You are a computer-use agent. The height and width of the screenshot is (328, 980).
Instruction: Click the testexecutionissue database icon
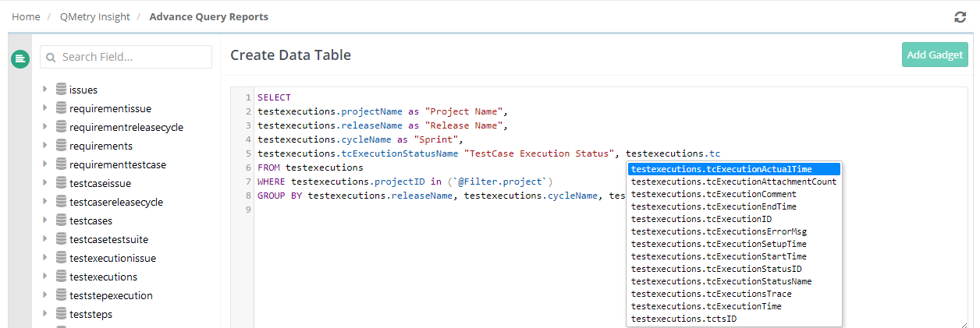click(62, 257)
